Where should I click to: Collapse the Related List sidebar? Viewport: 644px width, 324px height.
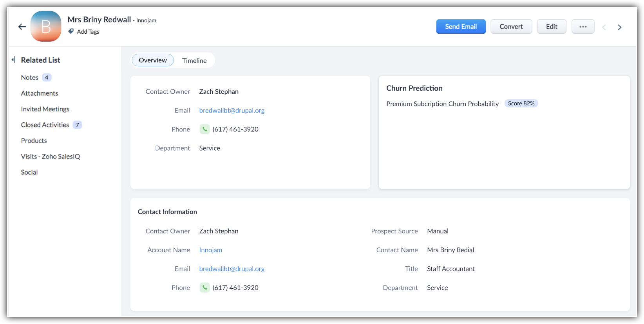tap(13, 60)
